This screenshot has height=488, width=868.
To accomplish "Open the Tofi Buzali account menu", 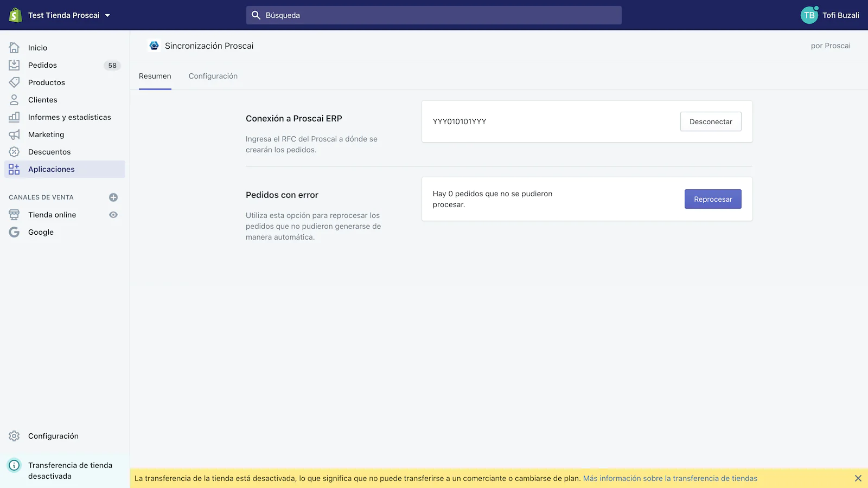I will (829, 15).
